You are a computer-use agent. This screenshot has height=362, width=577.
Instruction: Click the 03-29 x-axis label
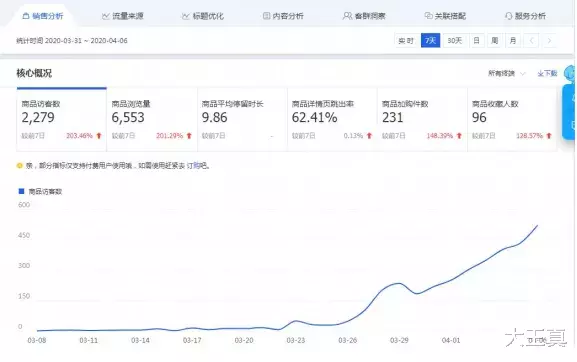399,340
